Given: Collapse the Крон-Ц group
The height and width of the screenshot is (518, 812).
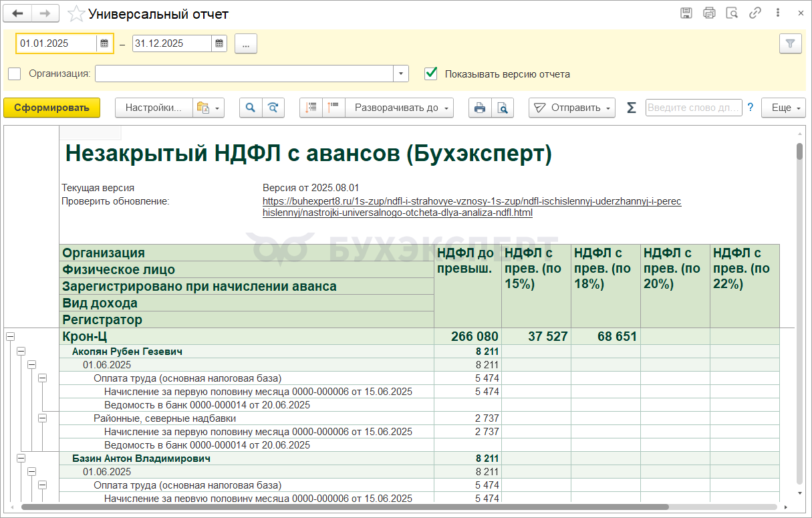Looking at the screenshot, I should [10, 337].
